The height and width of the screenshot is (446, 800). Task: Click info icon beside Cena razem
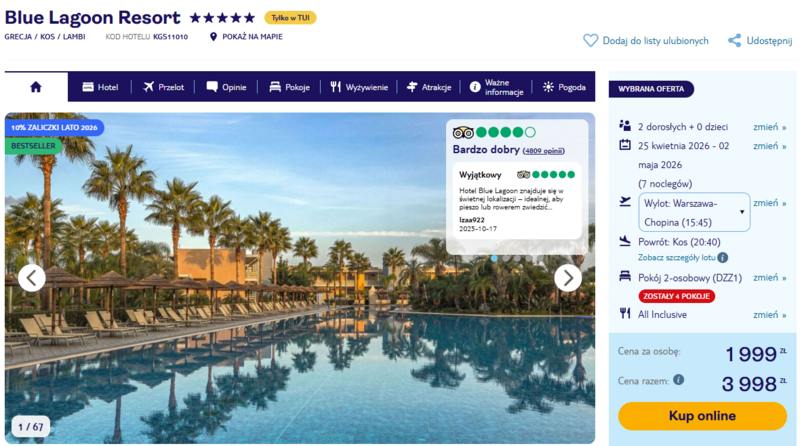[x=678, y=380]
